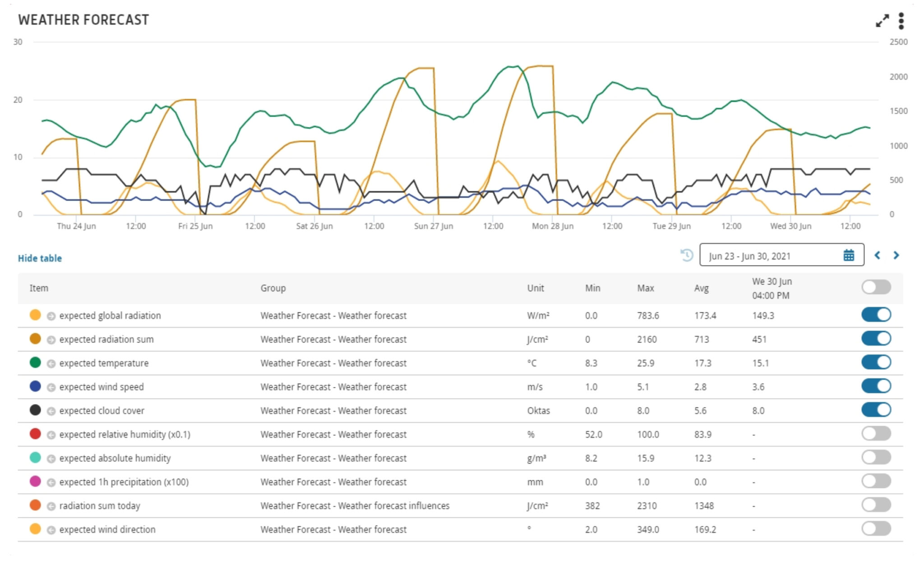The height and width of the screenshot is (567, 924).
Task: Advance to the next date range
Action: 896,256
